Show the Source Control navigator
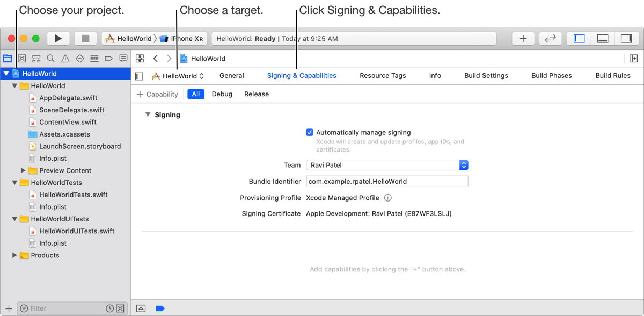This screenshot has width=644, height=316. [x=22, y=58]
